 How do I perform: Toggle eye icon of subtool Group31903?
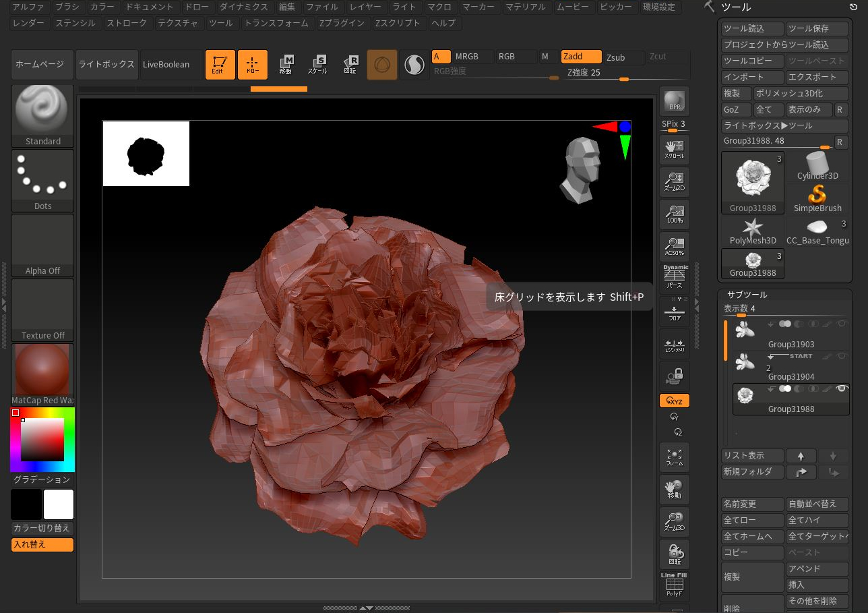[841, 324]
